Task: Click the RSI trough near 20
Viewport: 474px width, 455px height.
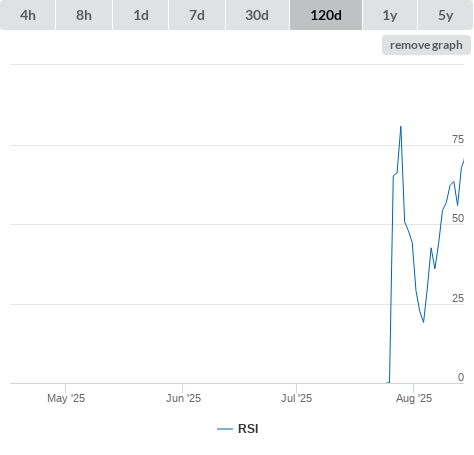Action: click(423, 322)
